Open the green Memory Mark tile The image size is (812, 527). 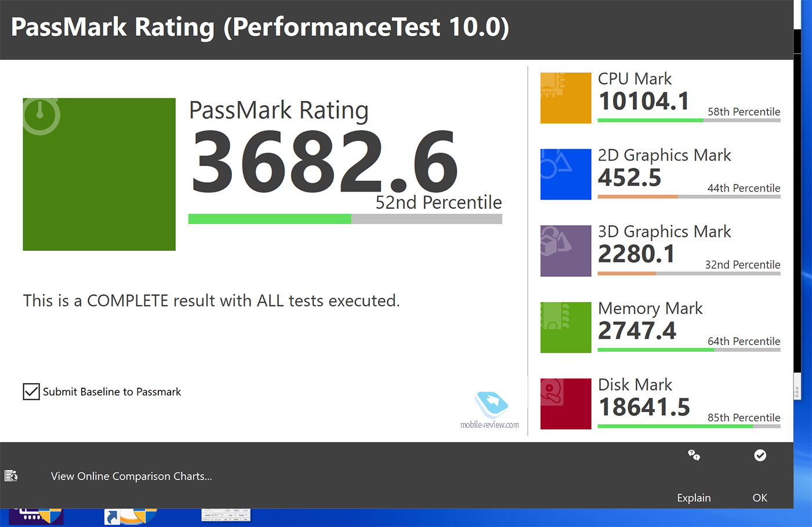pos(565,327)
